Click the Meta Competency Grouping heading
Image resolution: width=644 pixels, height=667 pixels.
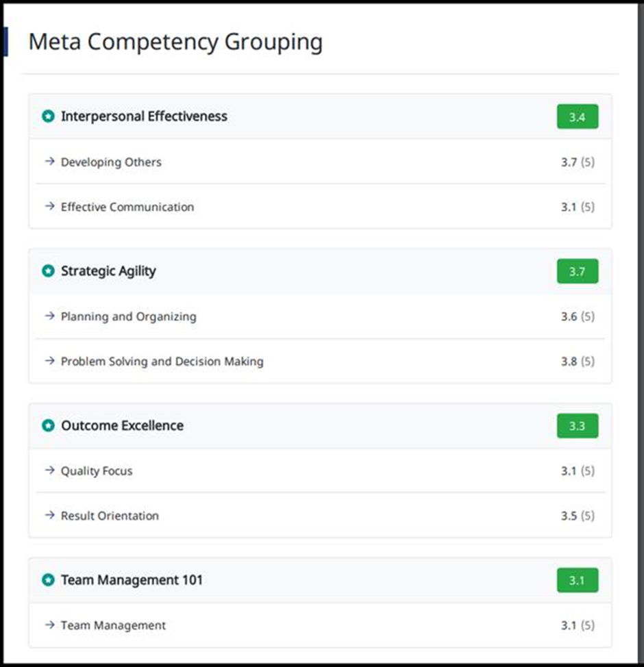tap(175, 42)
